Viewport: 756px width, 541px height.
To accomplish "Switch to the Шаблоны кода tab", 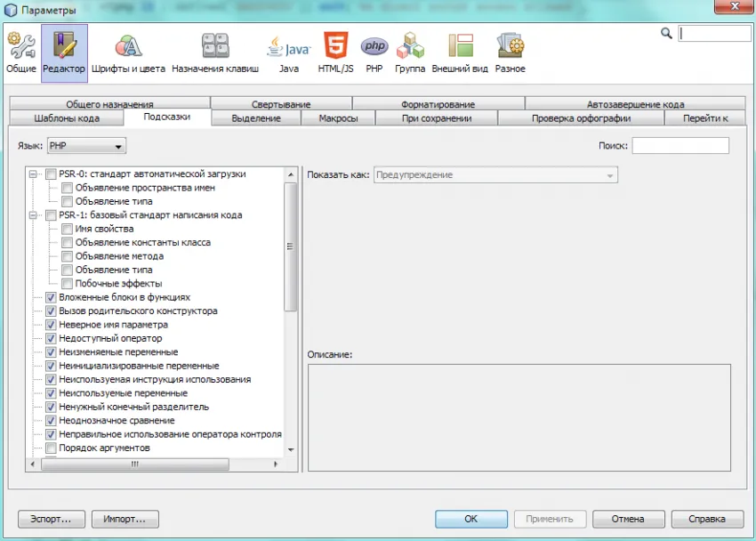I will pos(67,117).
